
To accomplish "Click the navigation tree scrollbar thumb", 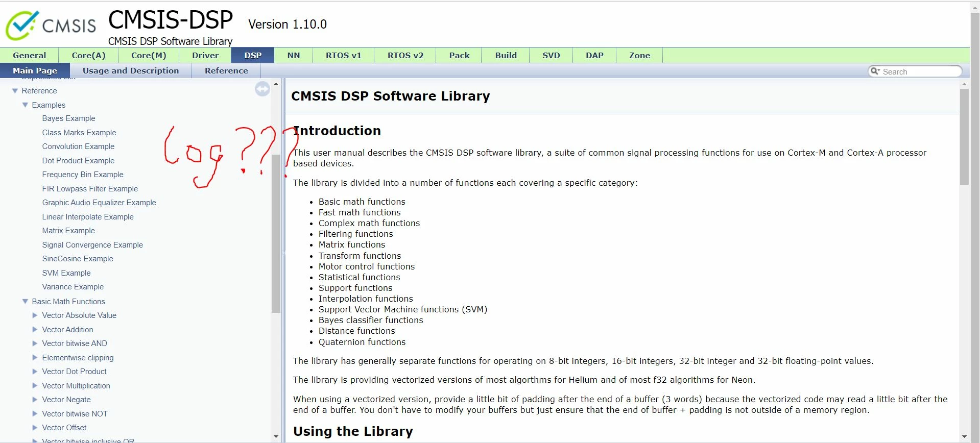I will tap(276, 233).
